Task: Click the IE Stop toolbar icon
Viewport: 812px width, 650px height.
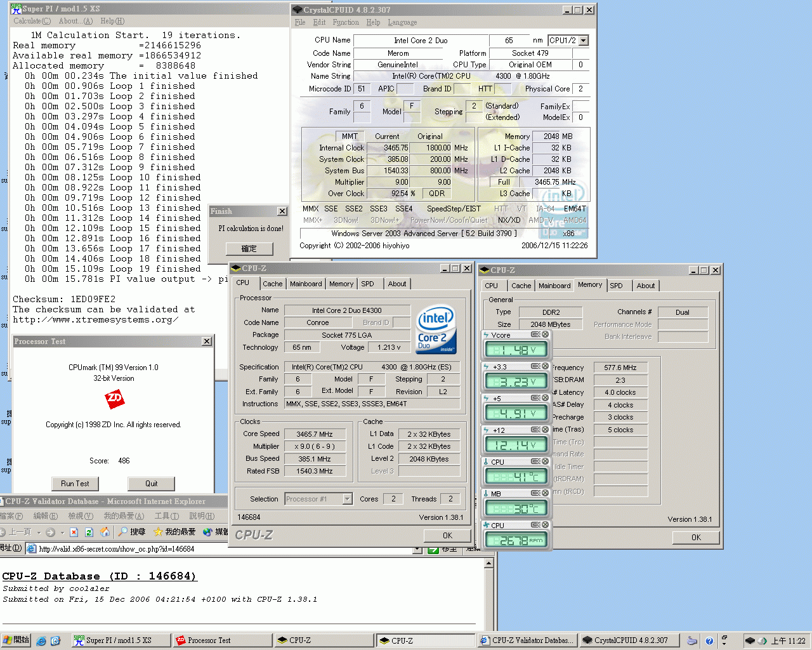Action: pyautogui.click(x=74, y=532)
